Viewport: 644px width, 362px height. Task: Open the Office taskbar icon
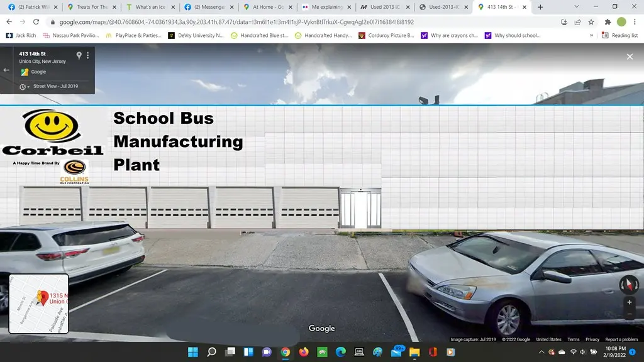pos(433,352)
